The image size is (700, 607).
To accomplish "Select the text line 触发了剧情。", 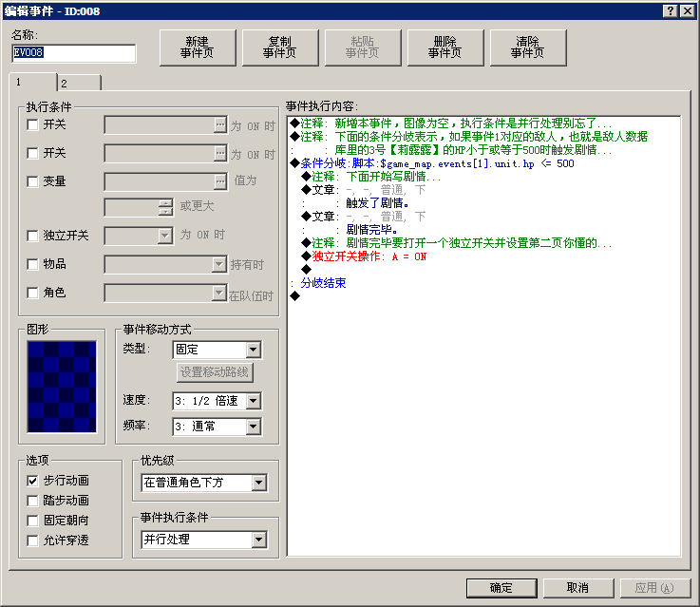I will pos(378,203).
